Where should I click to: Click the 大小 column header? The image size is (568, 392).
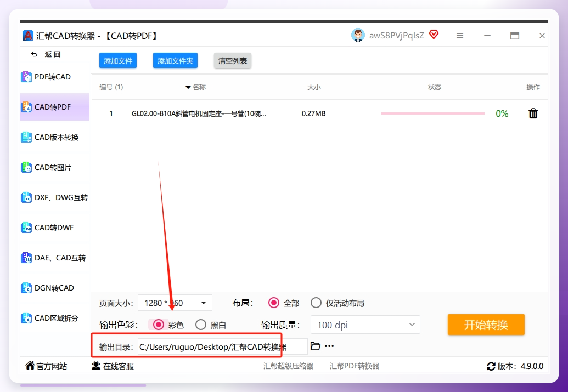tap(314, 87)
